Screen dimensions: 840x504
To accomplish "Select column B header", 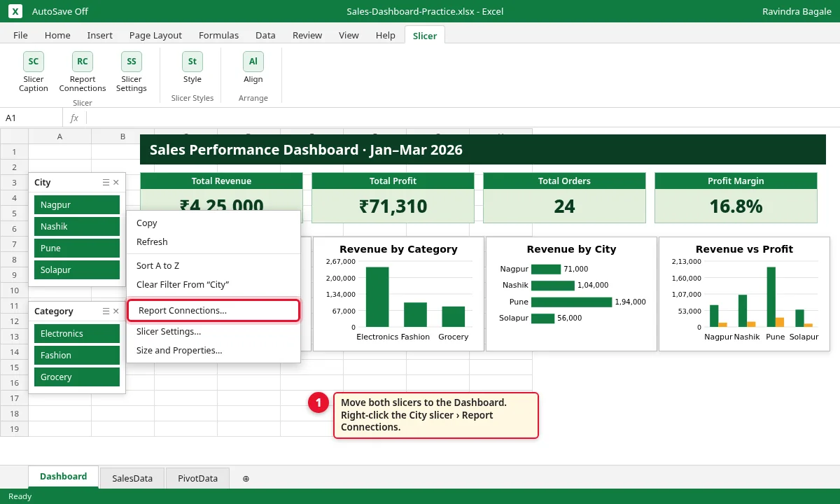I will pyautogui.click(x=122, y=136).
